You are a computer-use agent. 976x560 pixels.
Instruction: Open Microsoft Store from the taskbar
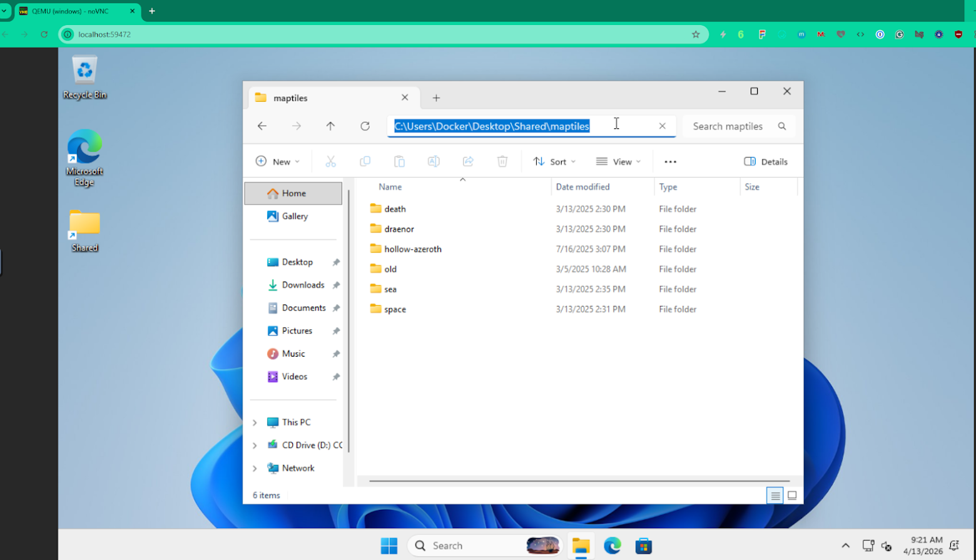click(x=643, y=546)
